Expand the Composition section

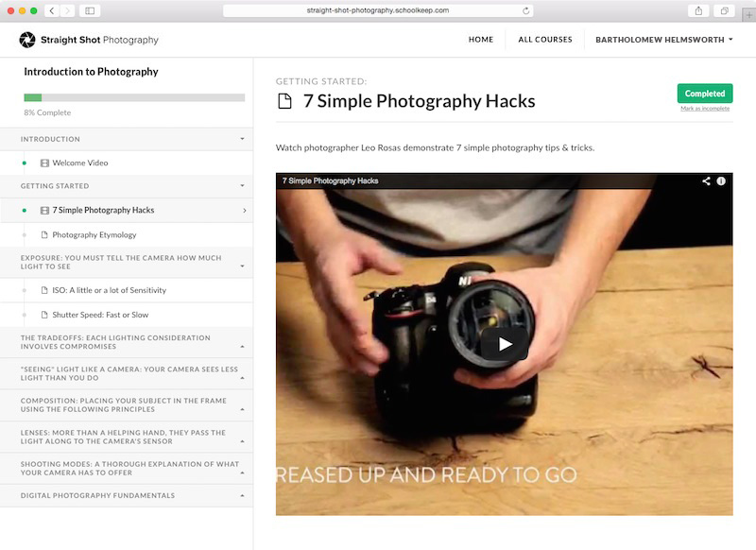(x=242, y=409)
